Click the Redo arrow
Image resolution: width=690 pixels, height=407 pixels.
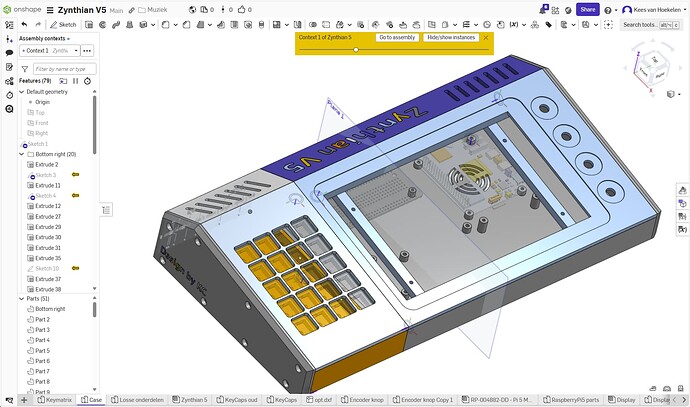tap(38, 25)
